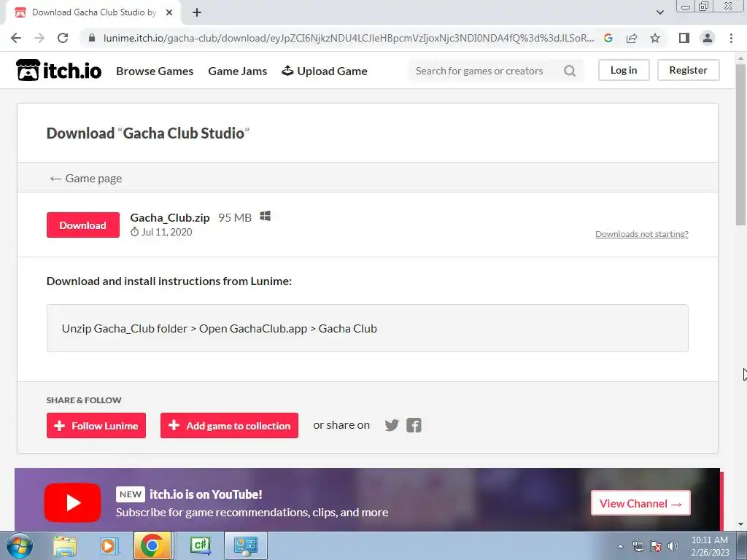This screenshot has width=747, height=560.
Task: Click the address bar URL
Action: pyautogui.click(x=349, y=38)
